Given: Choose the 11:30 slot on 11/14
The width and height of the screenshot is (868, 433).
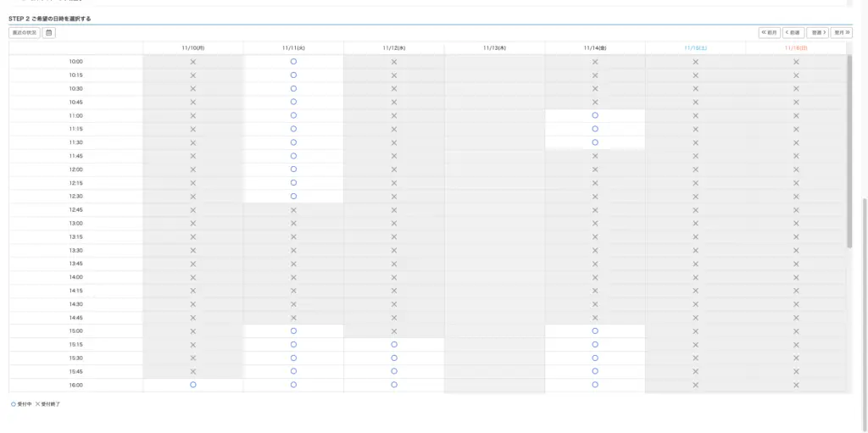Looking at the screenshot, I should click(595, 142).
